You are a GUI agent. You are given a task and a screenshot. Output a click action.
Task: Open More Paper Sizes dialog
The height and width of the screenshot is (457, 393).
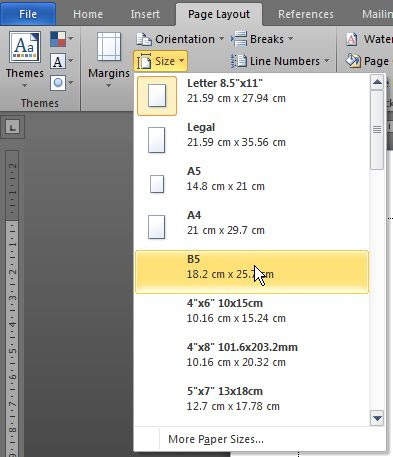point(259,439)
